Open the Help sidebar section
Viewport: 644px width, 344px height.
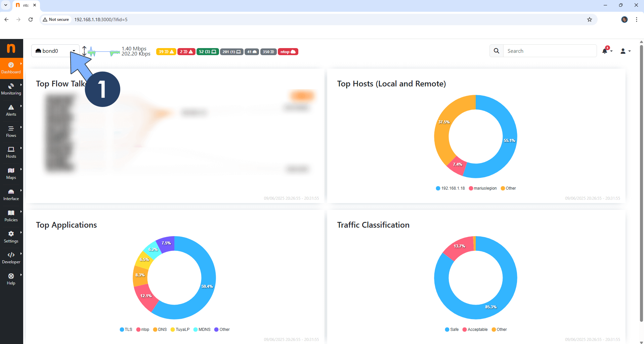coord(11,279)
